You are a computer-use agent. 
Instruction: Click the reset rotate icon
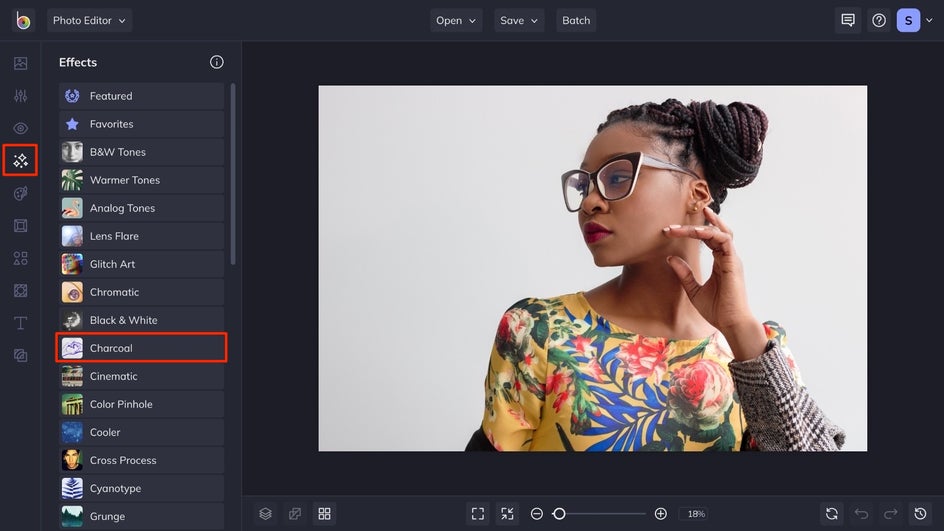tap(832, 514)
